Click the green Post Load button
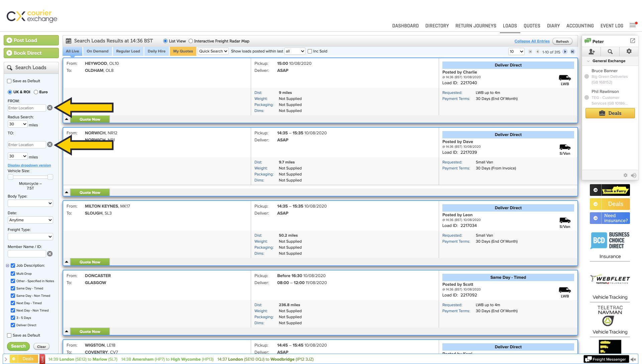Screen dimensions: 642x364 coord(31,40)
